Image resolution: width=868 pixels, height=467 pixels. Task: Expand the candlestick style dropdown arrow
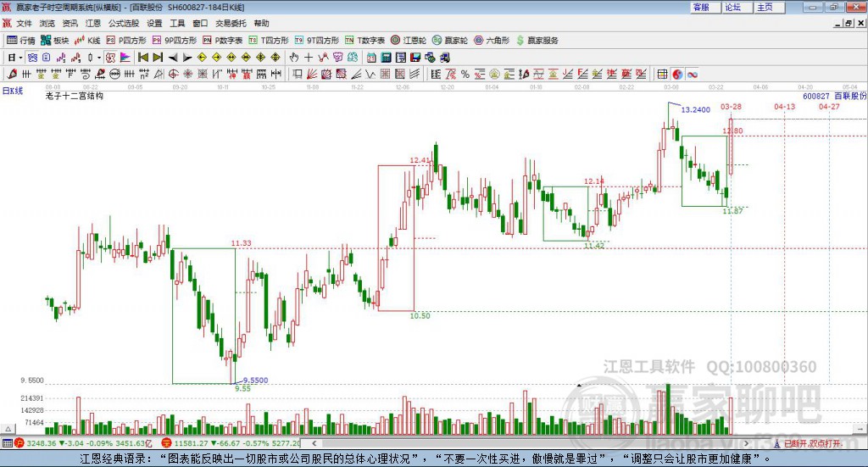(x=99, y=58)
